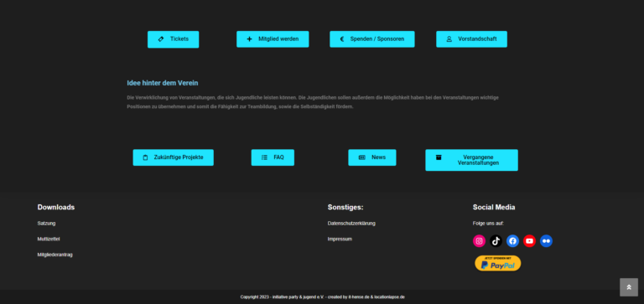Open Vergangene Veranstaltungen button

(x=471, y=160)
